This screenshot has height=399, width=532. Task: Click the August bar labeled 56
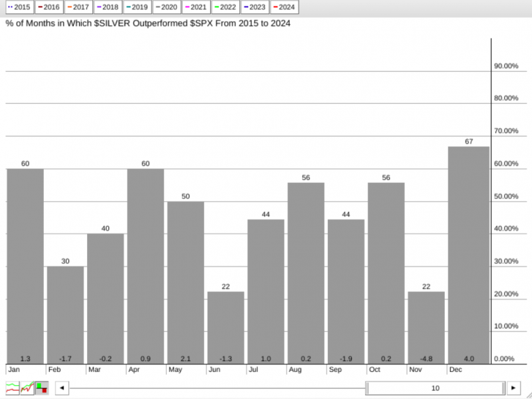[x=306, y=273]
